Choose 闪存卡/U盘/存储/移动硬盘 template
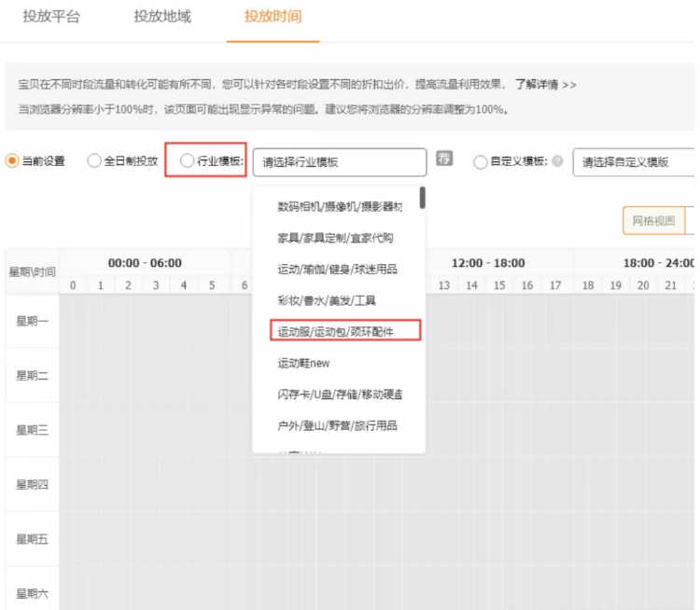The image size is (700, 610). 340,395
